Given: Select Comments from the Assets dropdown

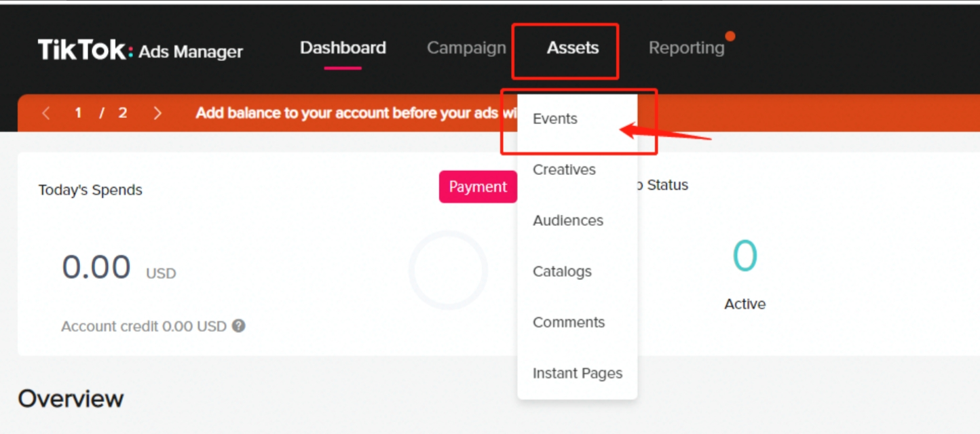Looking at the screenshot, I should [569, 322].
